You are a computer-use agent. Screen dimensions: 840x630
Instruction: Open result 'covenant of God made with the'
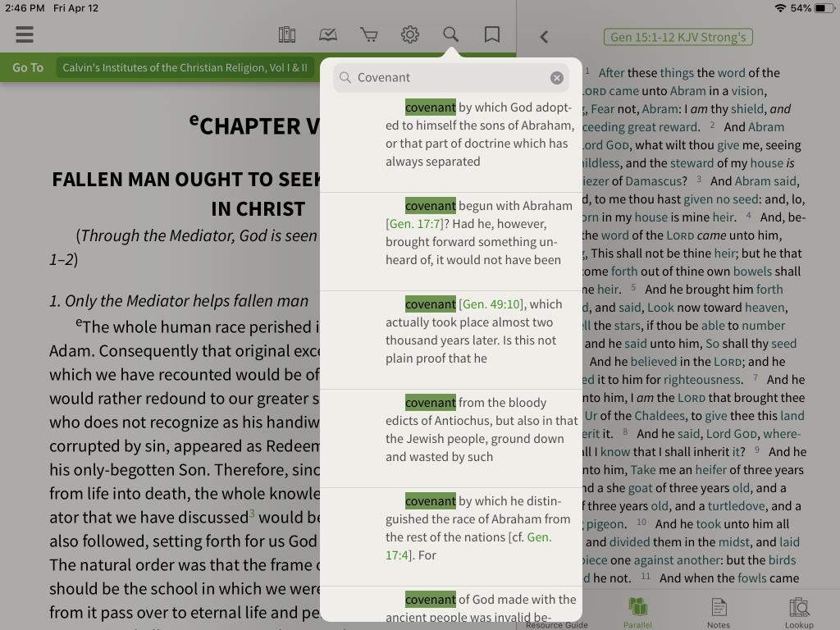(x=451, y=605)
